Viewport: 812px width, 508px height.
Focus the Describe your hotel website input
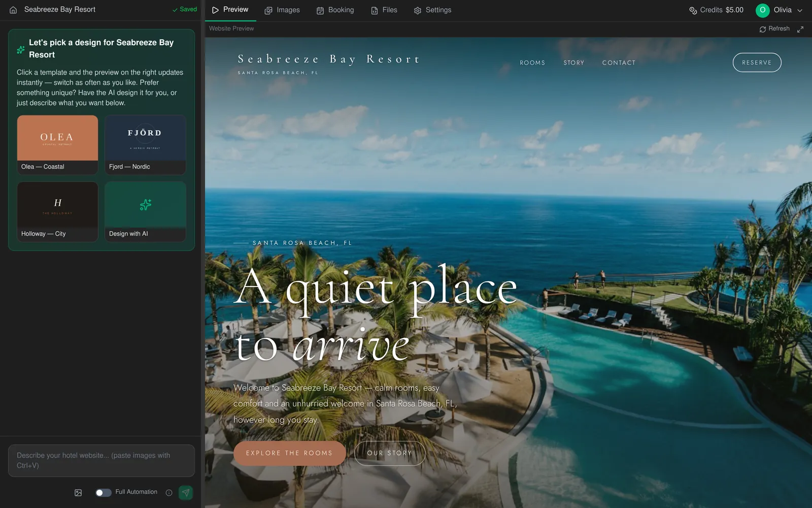(101, 461)
